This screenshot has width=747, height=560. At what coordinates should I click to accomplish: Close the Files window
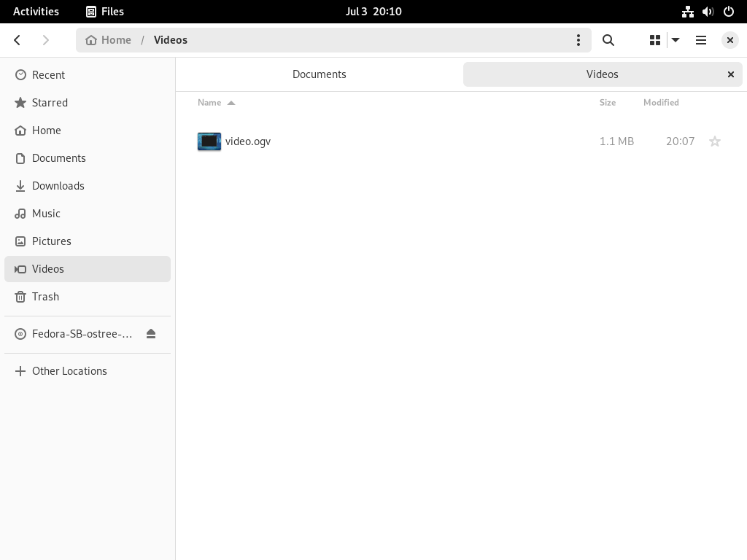click(x=729, y=40)
